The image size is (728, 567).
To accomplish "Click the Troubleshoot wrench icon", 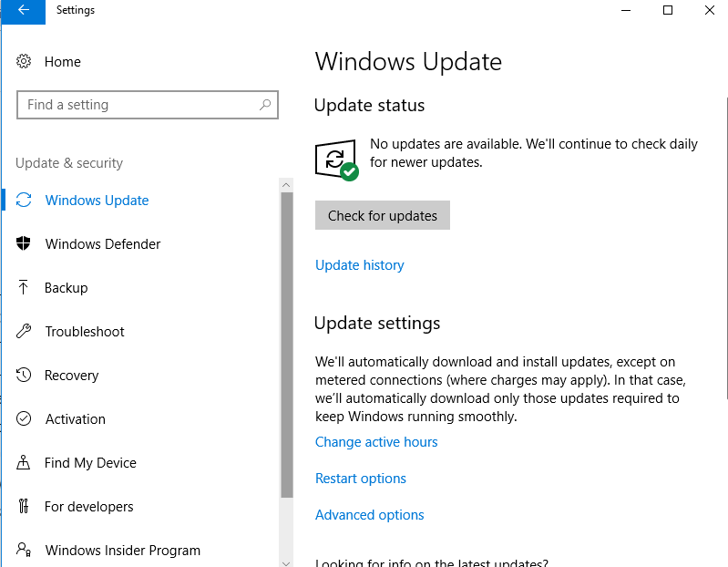I will pos(24,331).
